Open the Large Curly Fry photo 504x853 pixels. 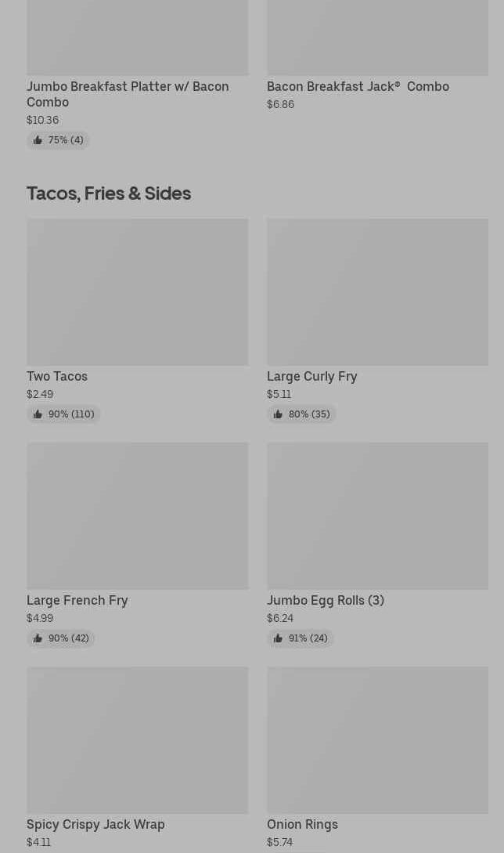tap(377, 291)
